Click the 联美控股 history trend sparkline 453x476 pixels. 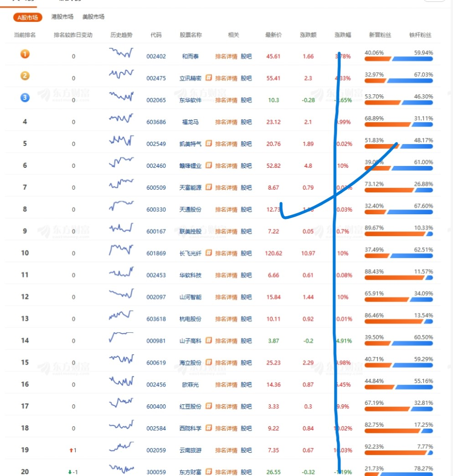pyautogui.click(x=121, y=228)
